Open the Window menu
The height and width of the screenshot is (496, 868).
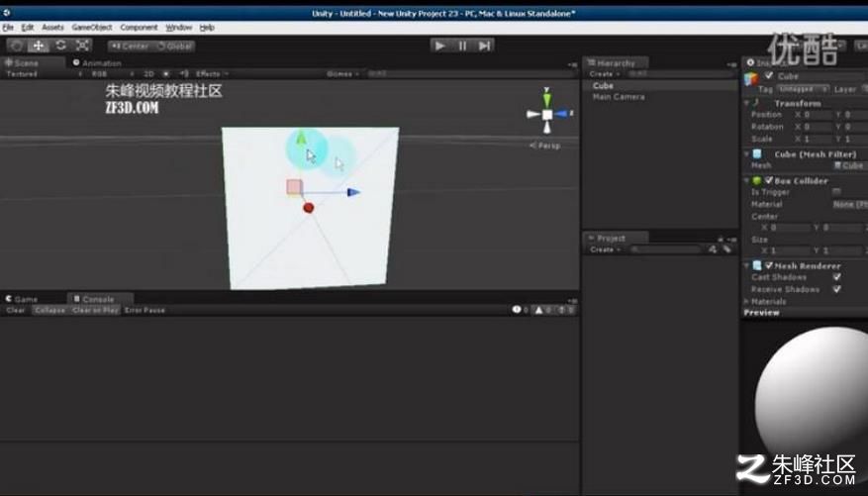179,27
